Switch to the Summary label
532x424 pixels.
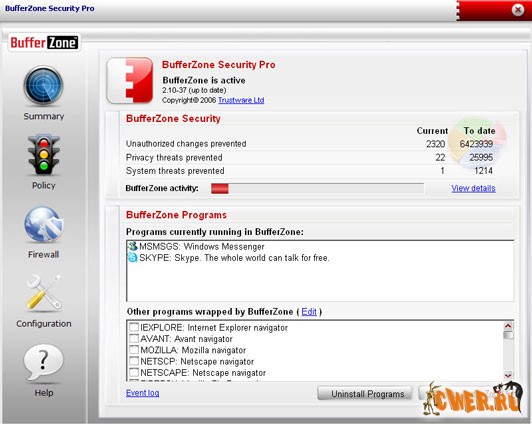[x=44, y=116]
